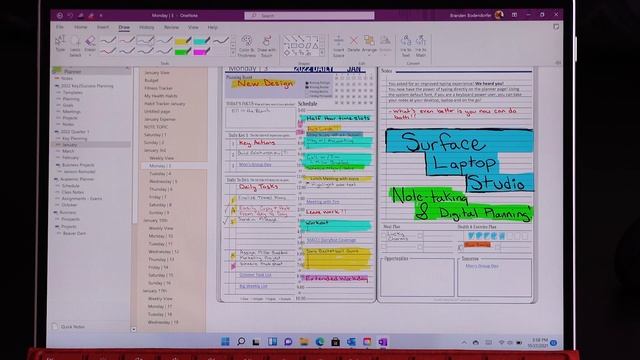Open the Fitness Tracker page
This screenshot has height=360, width=640.
click(x=158, y=88)
